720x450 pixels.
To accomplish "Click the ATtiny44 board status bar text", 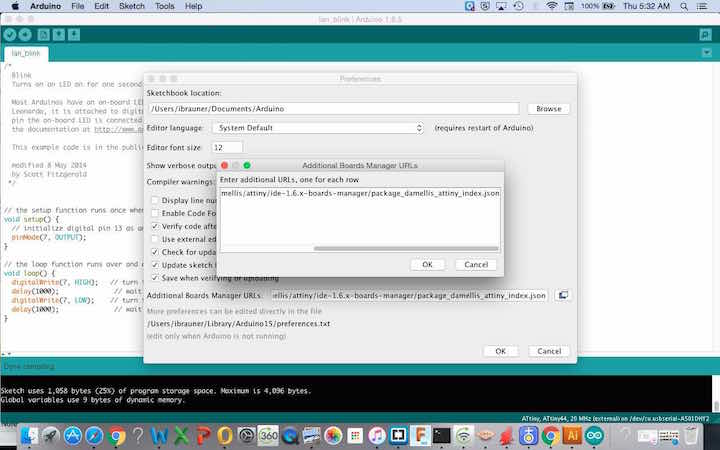I will point(615,419).
